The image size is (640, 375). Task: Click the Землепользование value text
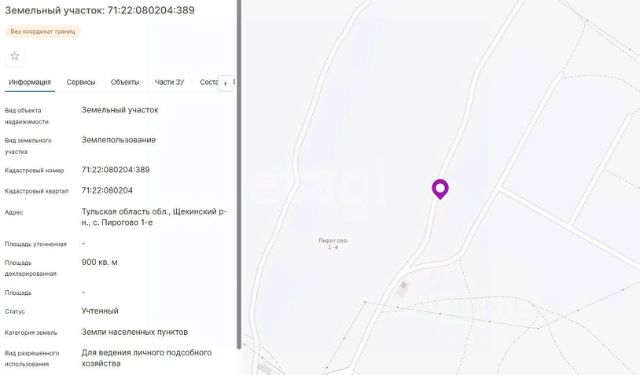[119, 140]
